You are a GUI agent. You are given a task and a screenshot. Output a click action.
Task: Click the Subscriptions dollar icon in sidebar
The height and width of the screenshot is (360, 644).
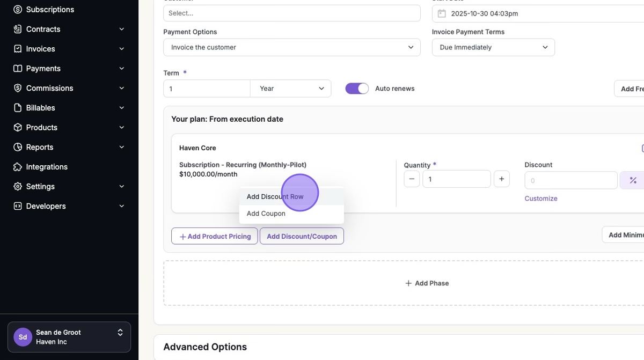coord(18,10)
